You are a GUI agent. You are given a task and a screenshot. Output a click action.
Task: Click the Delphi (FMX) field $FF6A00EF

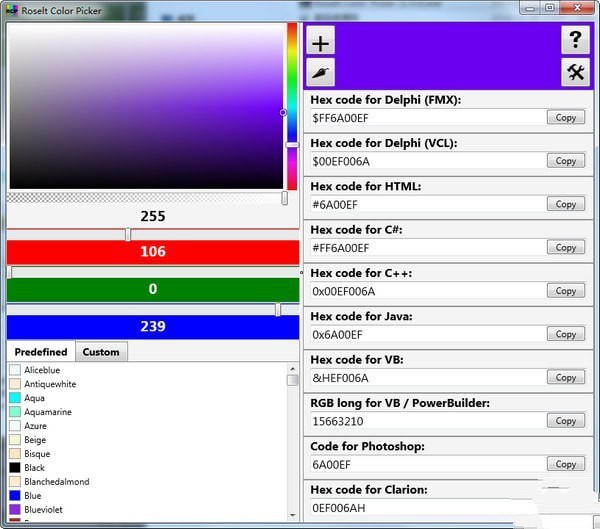pyautogui.click(x=429, y=118)
